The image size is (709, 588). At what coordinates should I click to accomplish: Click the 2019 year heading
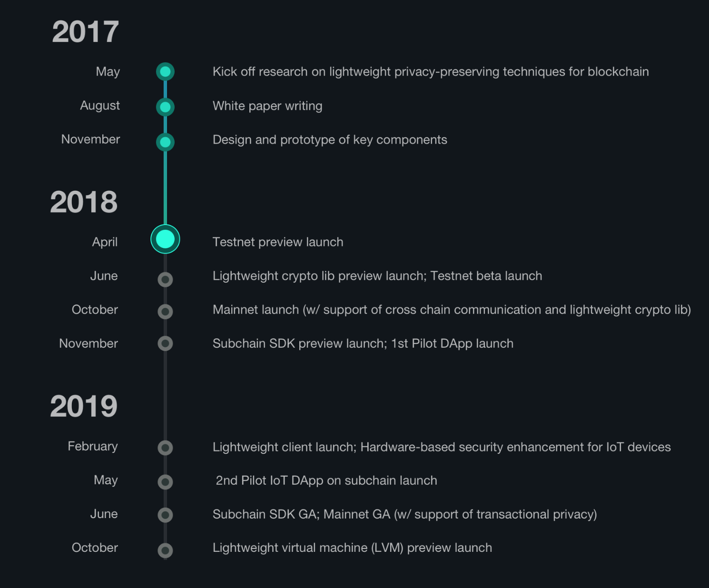pyautogui.click(x=84, y=406)
